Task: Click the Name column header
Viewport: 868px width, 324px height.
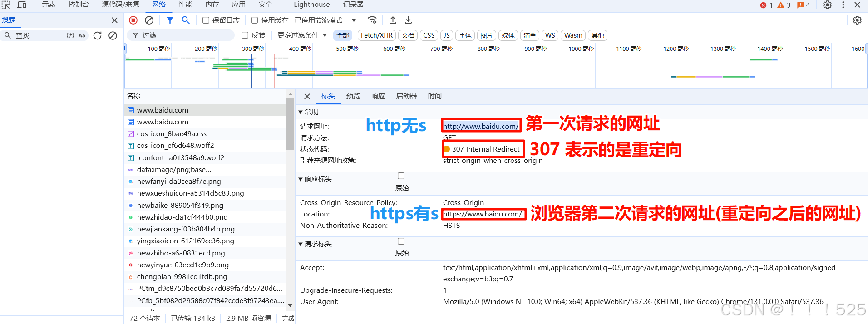Action: [205, 96]
